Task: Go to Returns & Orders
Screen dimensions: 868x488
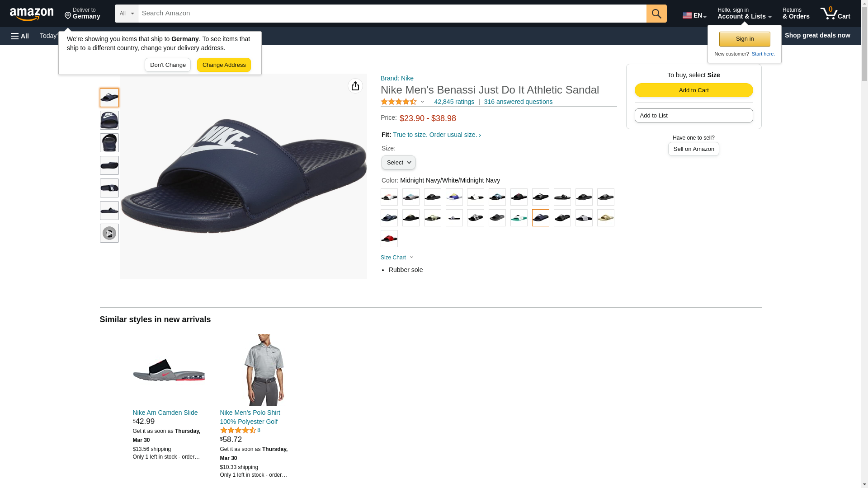Action: pos(796,14)
